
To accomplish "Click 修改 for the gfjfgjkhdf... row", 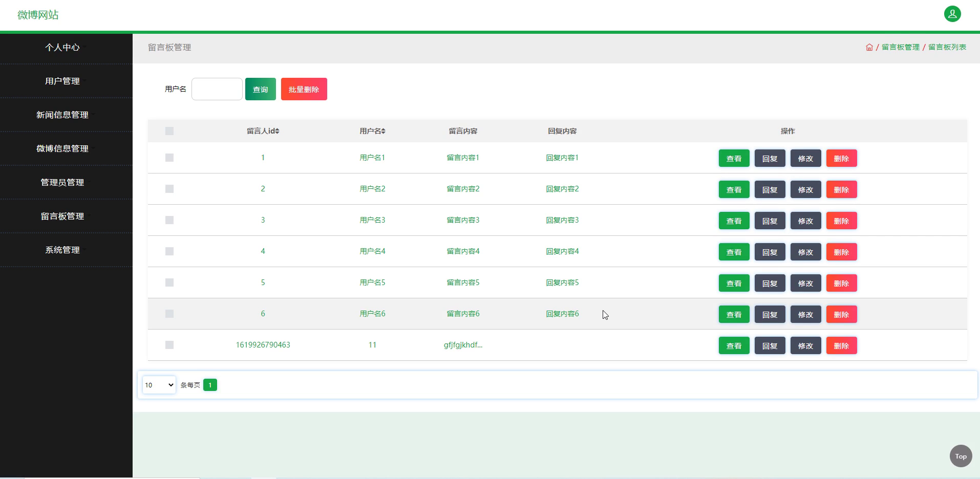I will (806, 345).
